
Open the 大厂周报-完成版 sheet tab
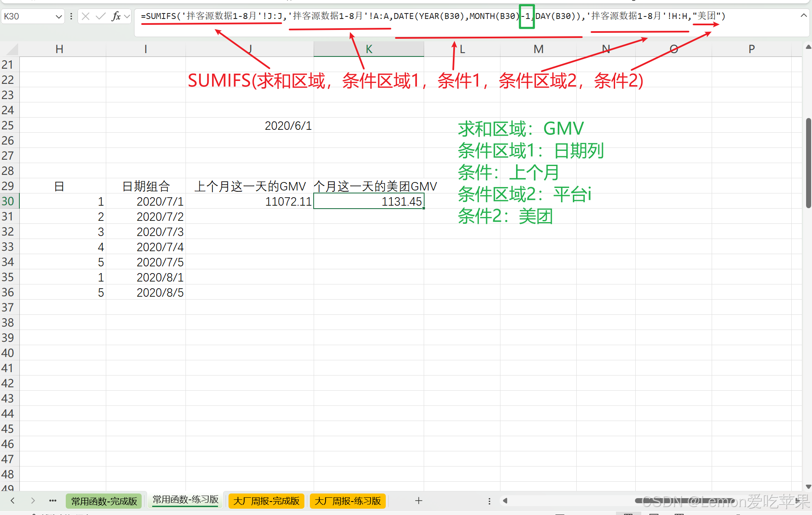(266, 501)
